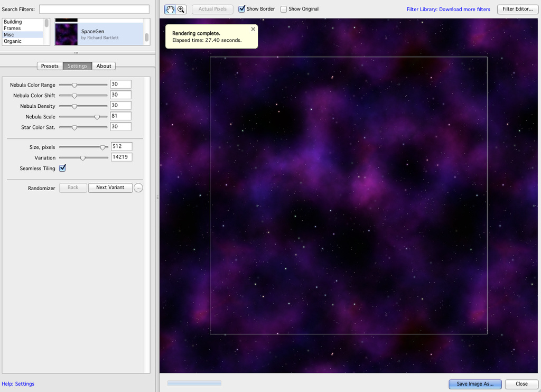Select the Settings tab
This screenshot has width=541, height=392.
(77, 66)
